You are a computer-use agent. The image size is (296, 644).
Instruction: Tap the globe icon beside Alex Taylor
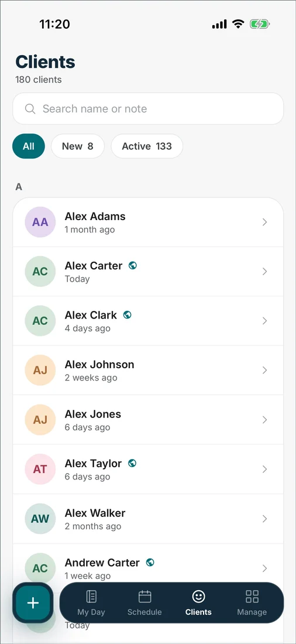point(132,463)
